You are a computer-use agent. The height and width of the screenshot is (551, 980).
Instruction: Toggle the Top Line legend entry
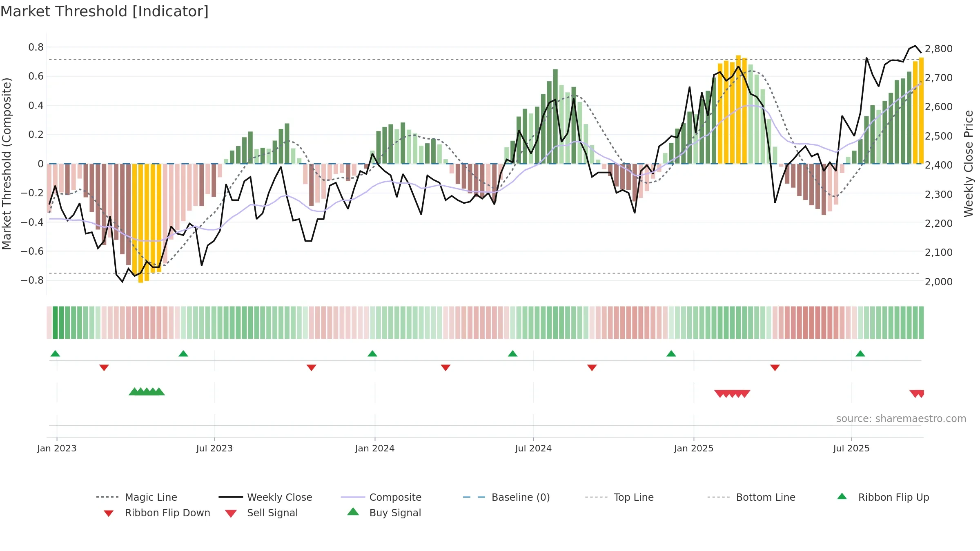tap(619, 497)
